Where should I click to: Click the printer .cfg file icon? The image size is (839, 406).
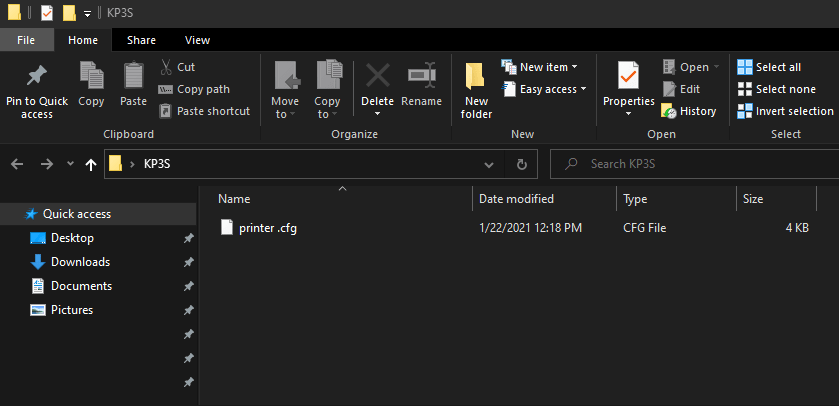tap(227, 228)
